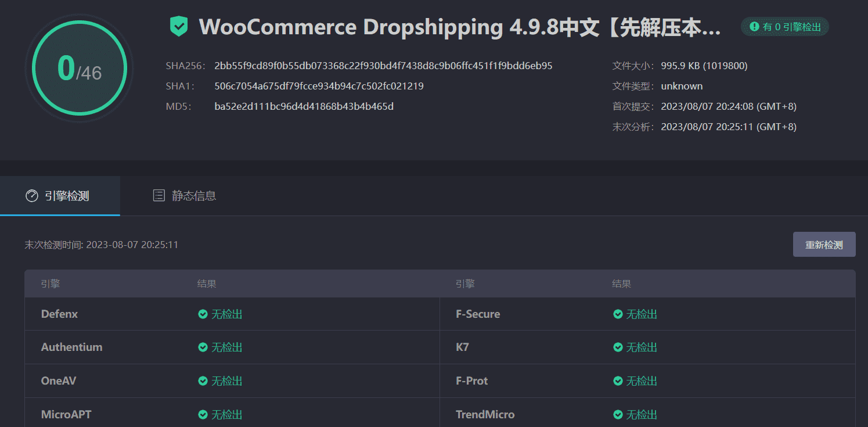Click the 无检出 result text for TrendMicro
The width and height of the screenshot is (868, 427).
[x=642, y=415]
